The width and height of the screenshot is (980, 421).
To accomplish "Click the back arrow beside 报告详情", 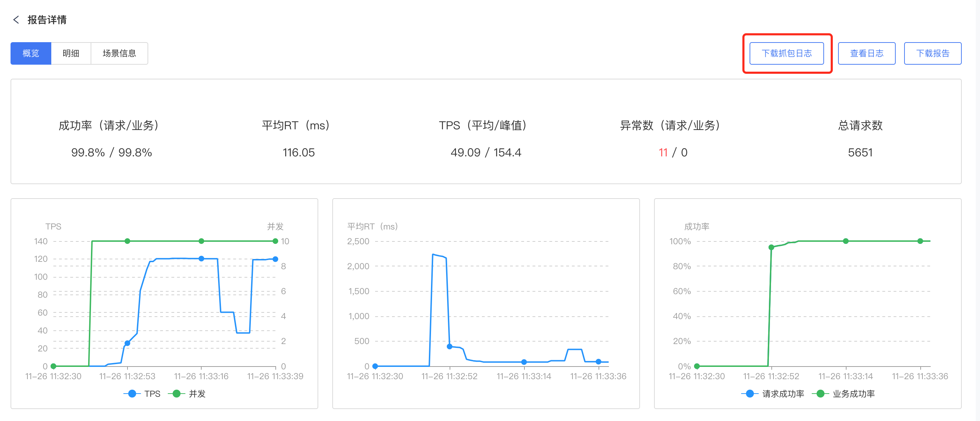I will point(16,20).
